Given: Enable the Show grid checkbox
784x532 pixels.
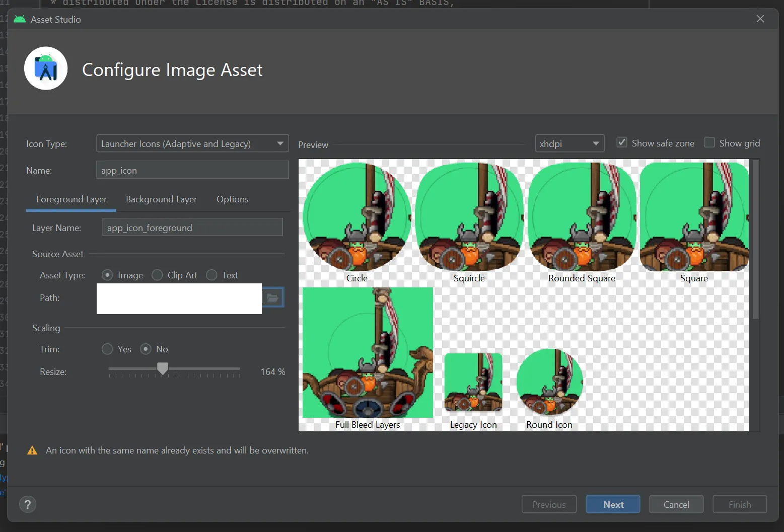Looking at the screenshot, I should click(709, 142).
